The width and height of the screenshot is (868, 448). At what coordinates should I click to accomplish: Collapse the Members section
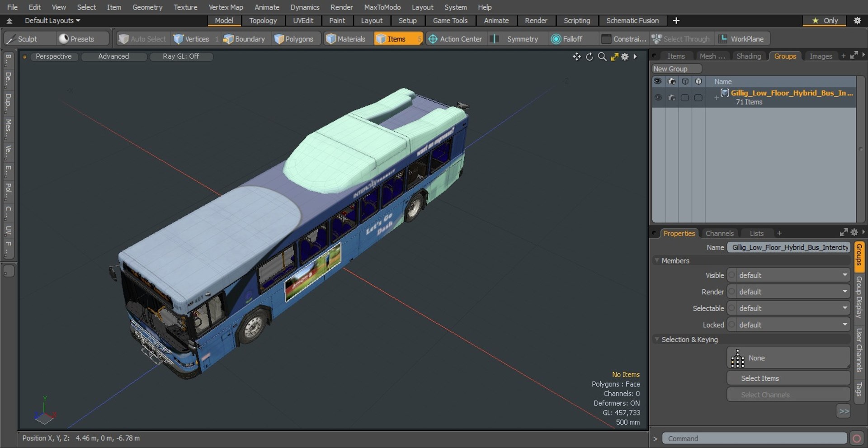point(657,260)
